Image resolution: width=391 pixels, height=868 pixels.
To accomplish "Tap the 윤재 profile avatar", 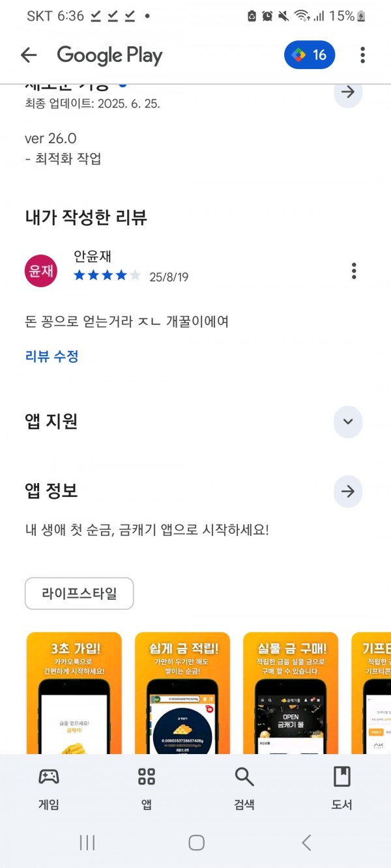I will [x=40, y=270].
